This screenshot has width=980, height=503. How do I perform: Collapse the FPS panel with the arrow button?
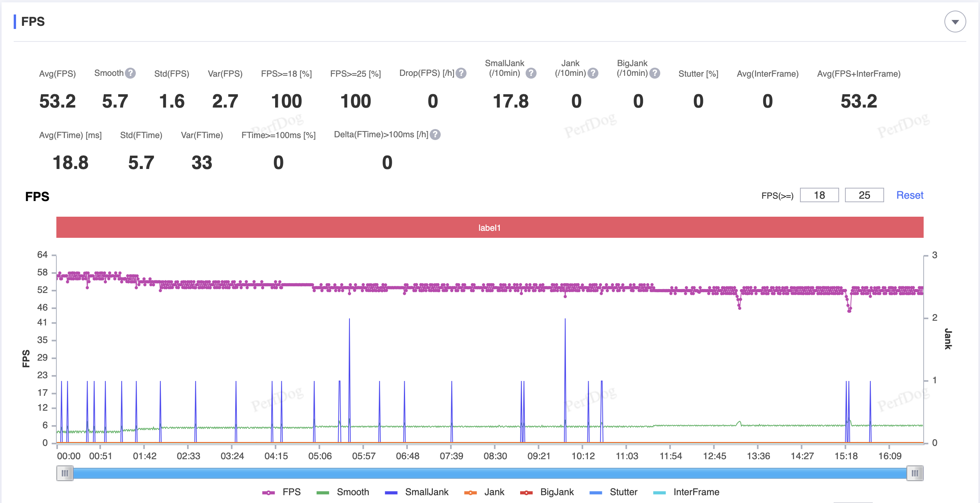pyautogui.click(x=955, y=22)
